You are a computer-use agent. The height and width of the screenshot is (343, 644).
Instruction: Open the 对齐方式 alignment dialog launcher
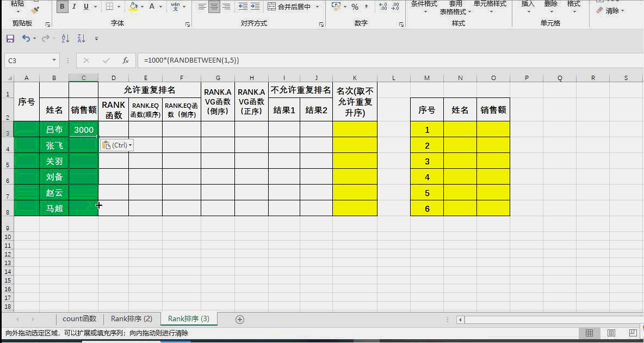321,24
